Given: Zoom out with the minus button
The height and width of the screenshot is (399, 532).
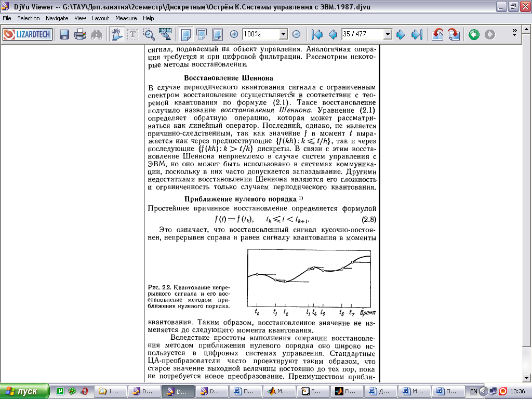Looking at the screenshot, I should (x=296, y=34).
